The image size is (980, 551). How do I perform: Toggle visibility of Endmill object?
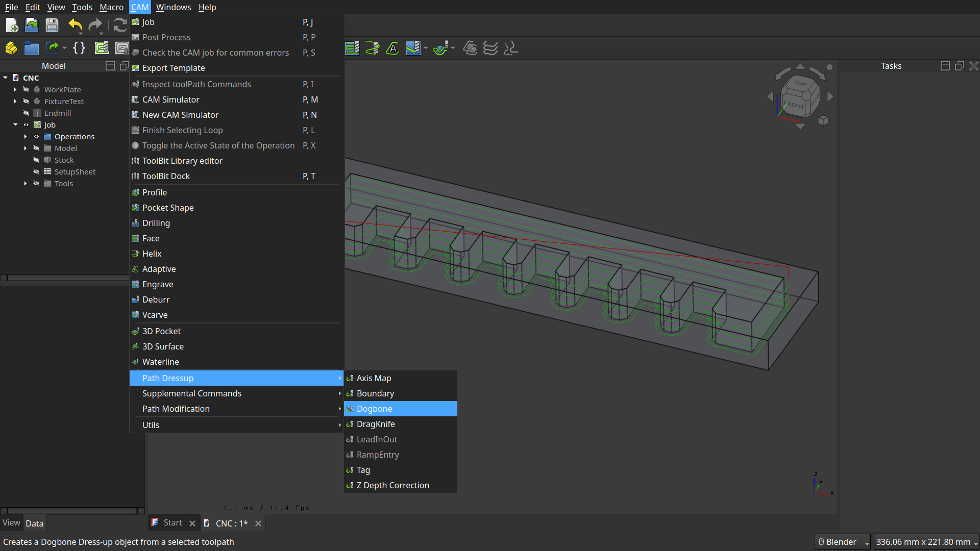coord(26,113)
